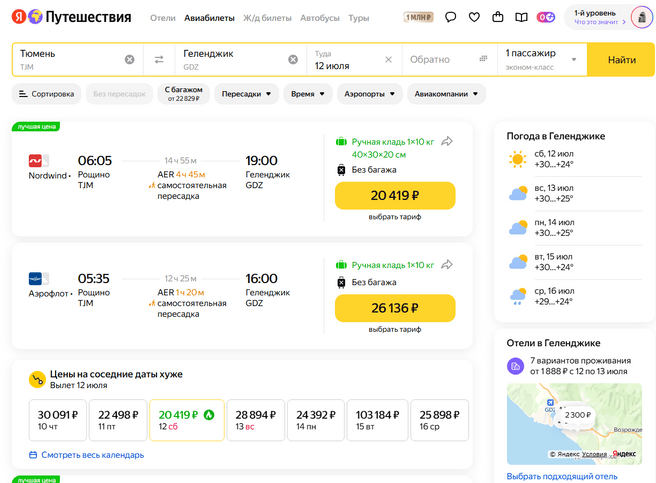Screen dimensions: 656x483
Task: Switch to the Отели tab
Action: (163, 18)
